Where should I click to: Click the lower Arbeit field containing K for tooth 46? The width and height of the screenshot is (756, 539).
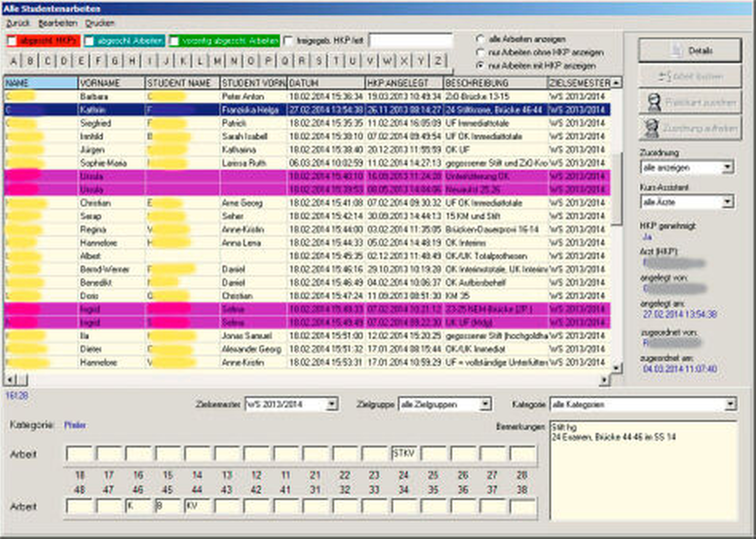(x=138, y=506)
